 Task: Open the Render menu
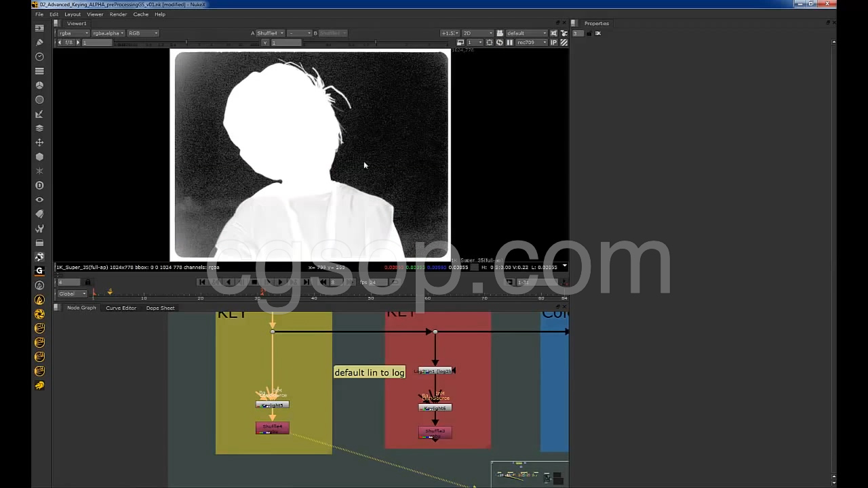118,14
